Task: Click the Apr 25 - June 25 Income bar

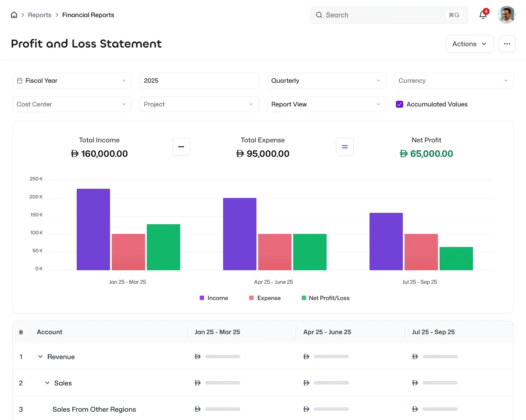Action: click(x=240, y=234)
